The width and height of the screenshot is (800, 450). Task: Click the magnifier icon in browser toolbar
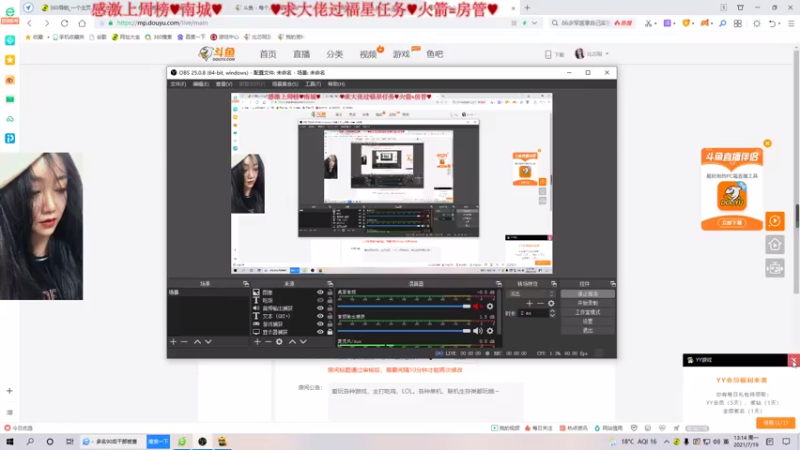point(722,23)
